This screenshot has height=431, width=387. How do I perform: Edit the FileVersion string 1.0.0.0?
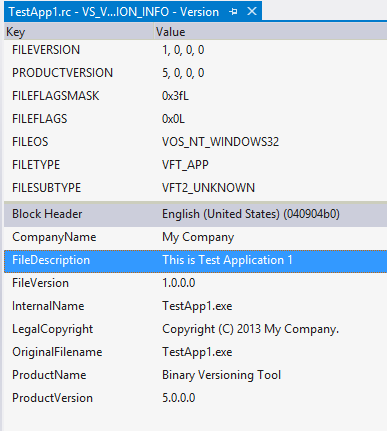coord(179,283)
